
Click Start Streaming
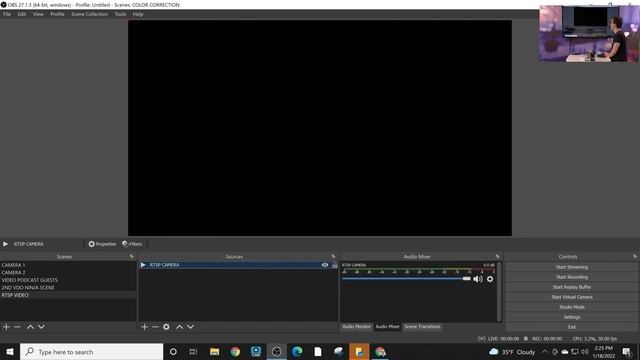[x=572, y=267]
